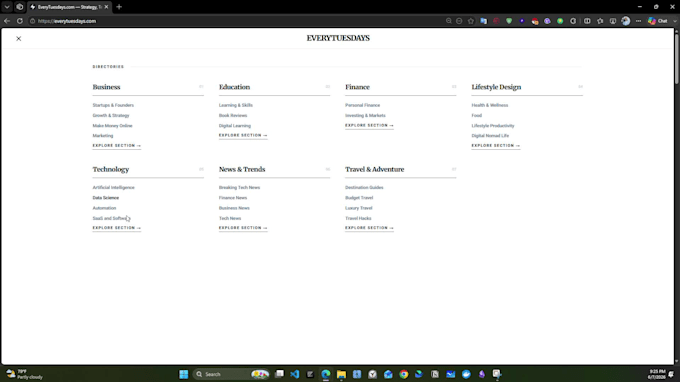Click Explore Section under News & Trends
680x382 pixels.
[x=243, y=228]
